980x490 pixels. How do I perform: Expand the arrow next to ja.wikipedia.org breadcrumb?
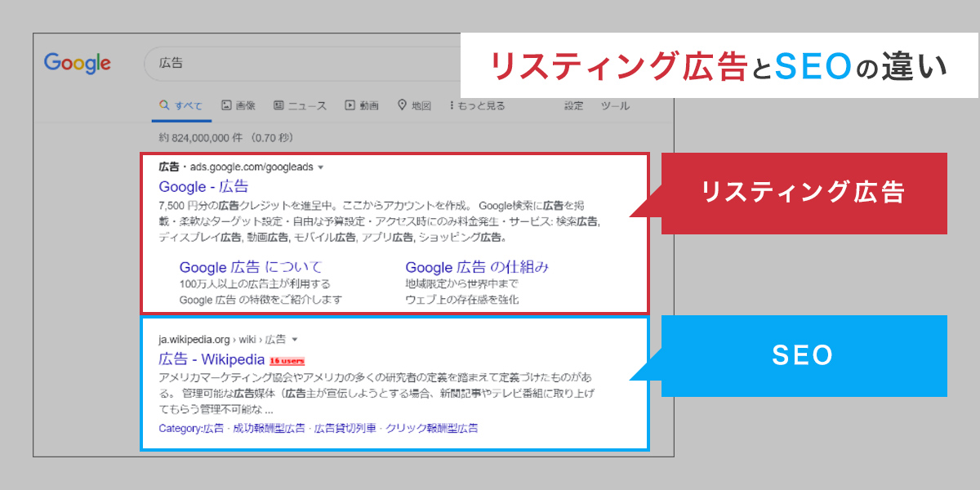pyautogui.click(x=294, y=339)
